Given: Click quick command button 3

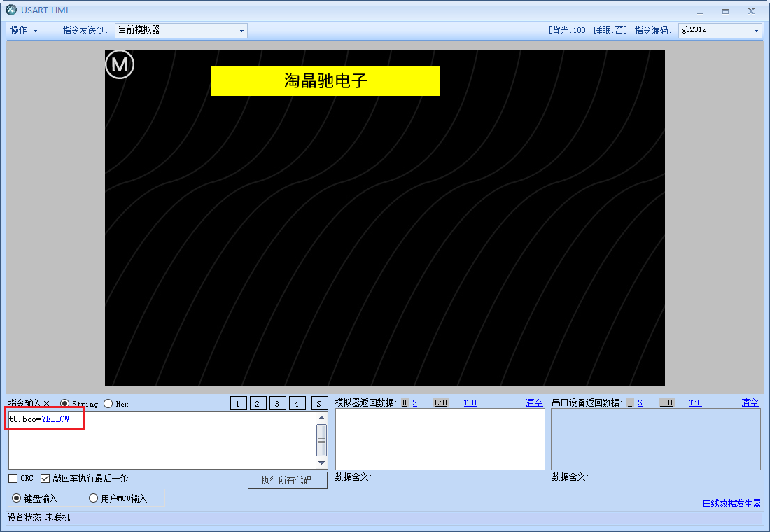Looking at the screenshot, I should point(277,403).
